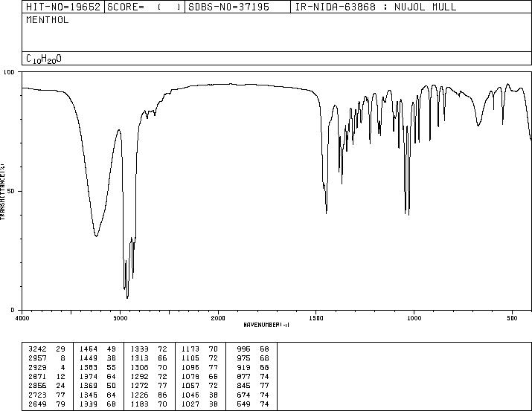Select the 919 peak in the table
This screenshot has width=532, height=411.
243,367
